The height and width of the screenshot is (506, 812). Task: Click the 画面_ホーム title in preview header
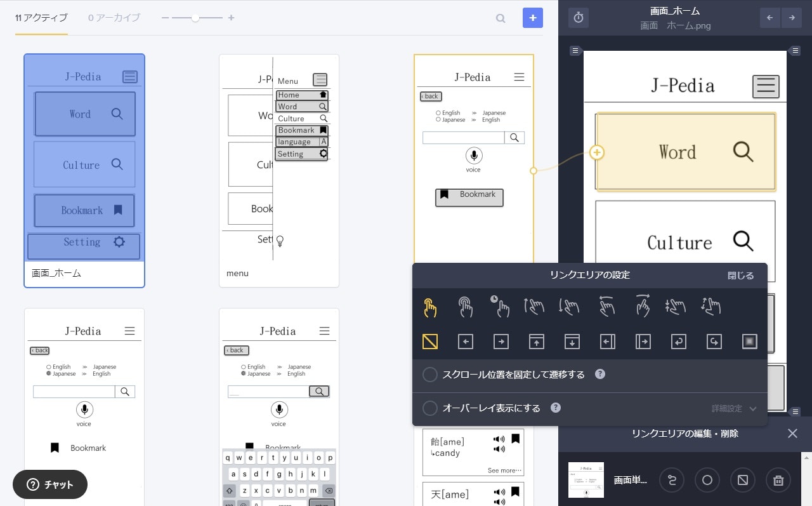click(x=675, y=11)
